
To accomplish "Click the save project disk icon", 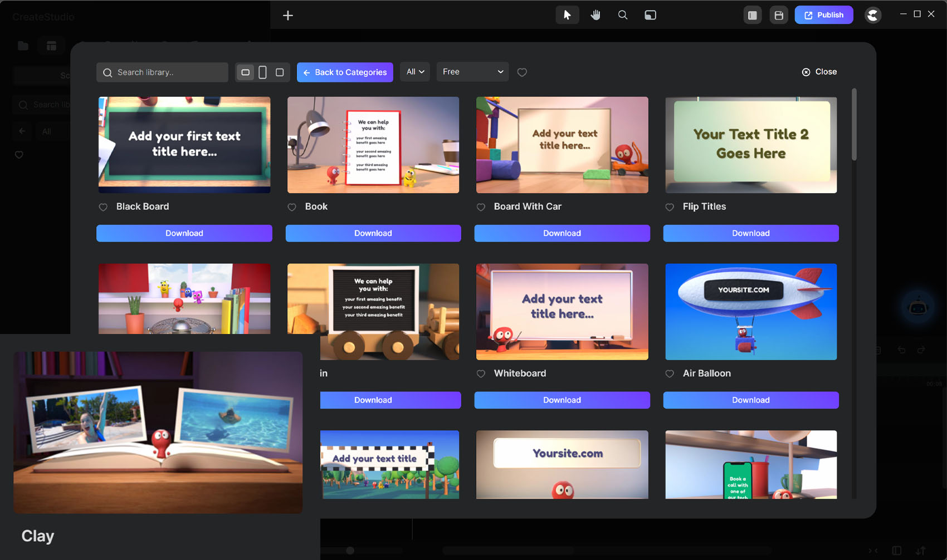I will 779,15.
